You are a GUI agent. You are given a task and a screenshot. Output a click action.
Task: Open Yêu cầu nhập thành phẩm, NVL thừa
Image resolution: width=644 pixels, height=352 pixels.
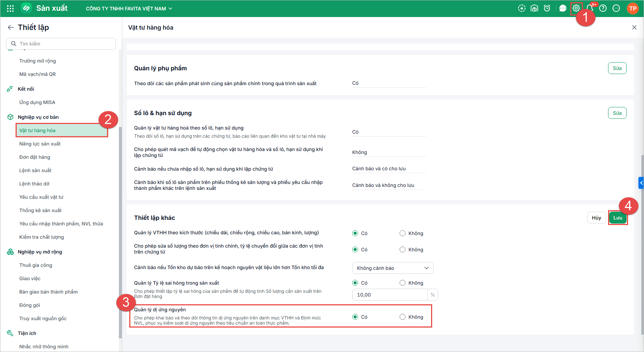tap(61, 224)
